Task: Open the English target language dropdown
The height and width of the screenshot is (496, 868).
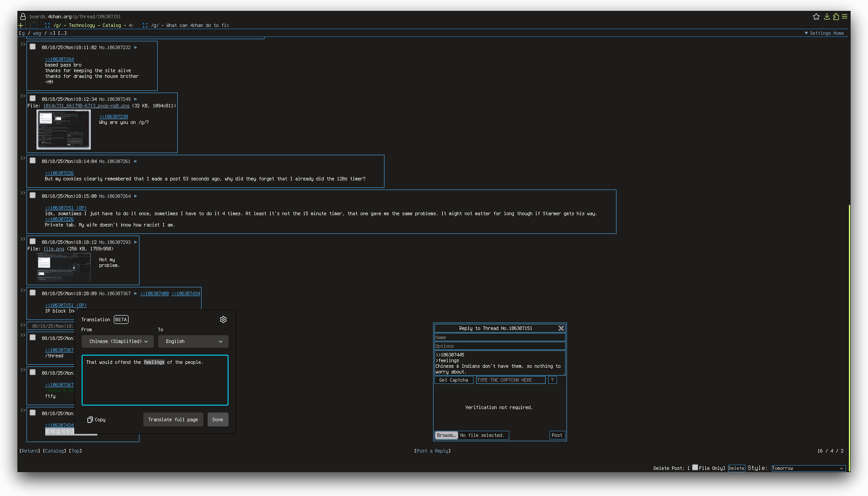Action: (x=193, y=341)
